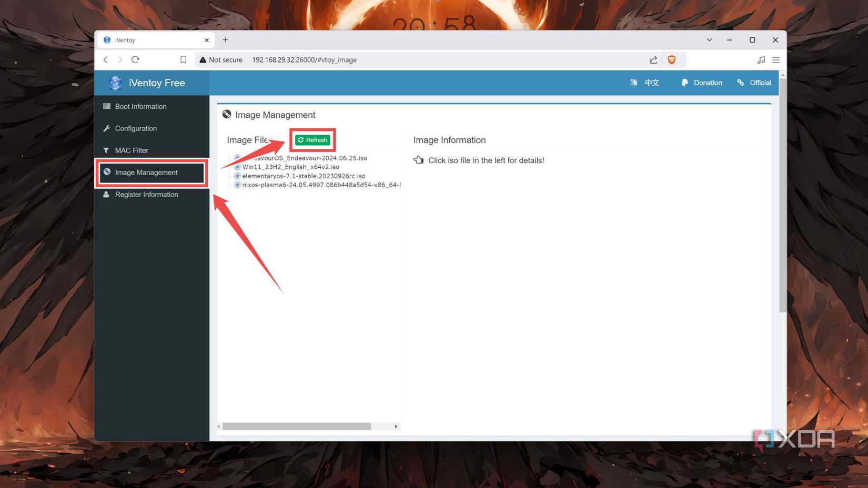Click the translate icon next to 中文
868x488 pixels.
(633, 83)
